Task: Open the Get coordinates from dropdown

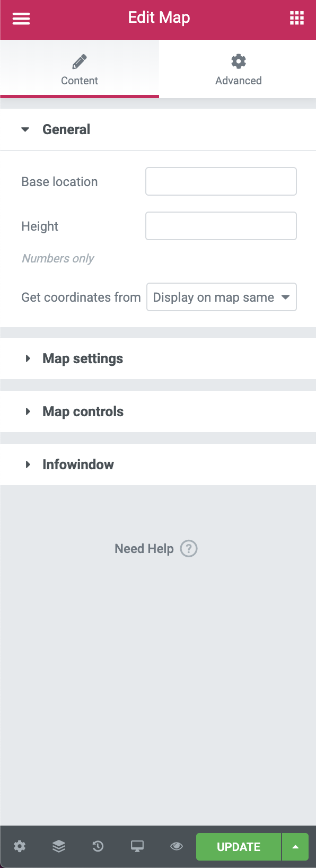Action: tap(221, 297)
